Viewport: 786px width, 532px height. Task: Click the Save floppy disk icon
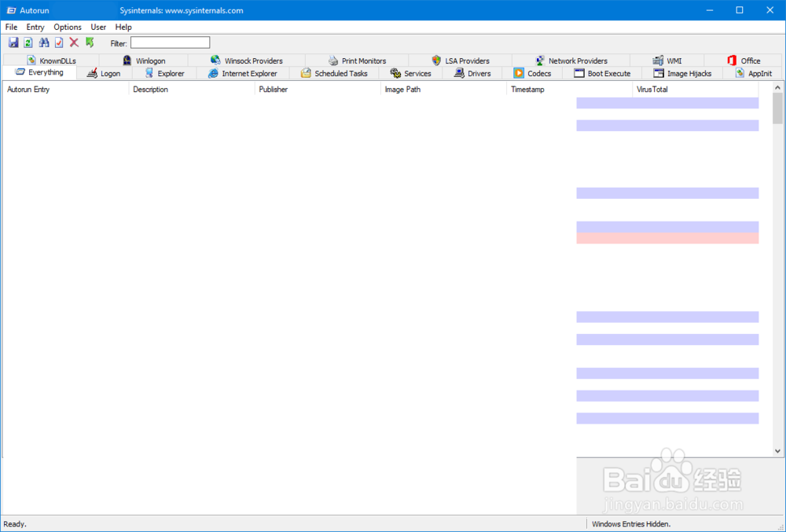click(13, 42)
